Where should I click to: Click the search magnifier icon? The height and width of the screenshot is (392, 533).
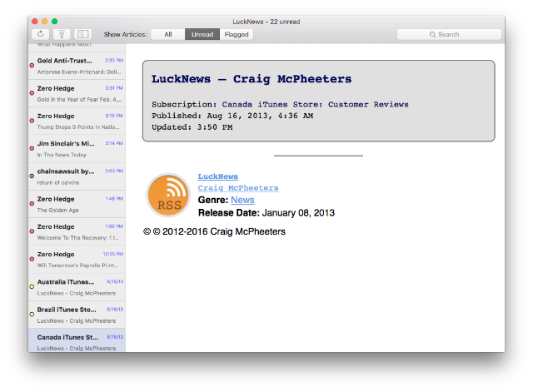click(x=432, y=35)
